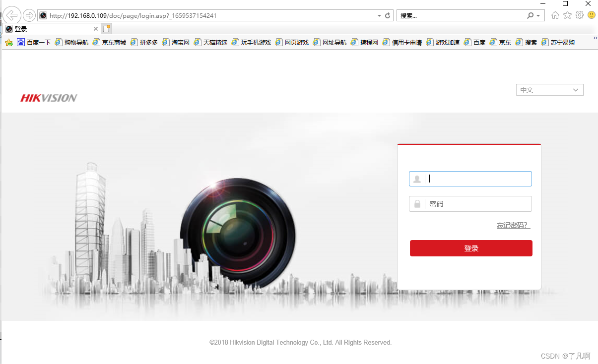Expand favorites bar overflow chevron
Viewport: 598px width, 364px height.
(595, 38)
